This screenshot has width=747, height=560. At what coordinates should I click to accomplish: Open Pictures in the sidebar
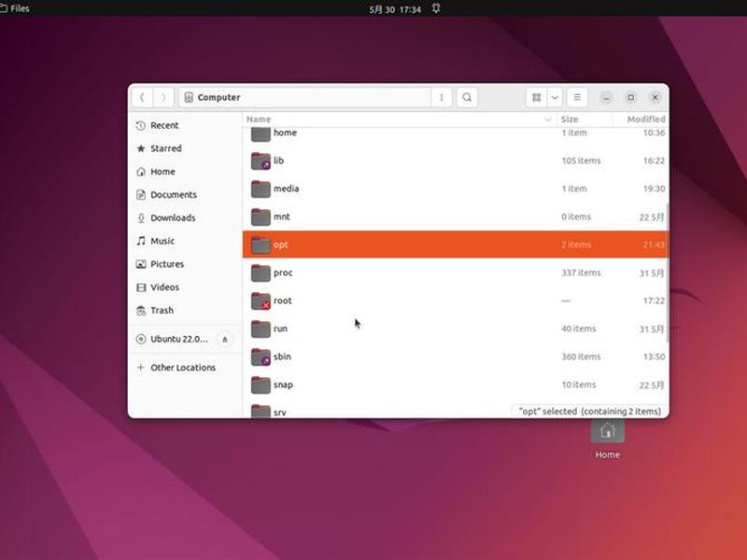(185, 264)
